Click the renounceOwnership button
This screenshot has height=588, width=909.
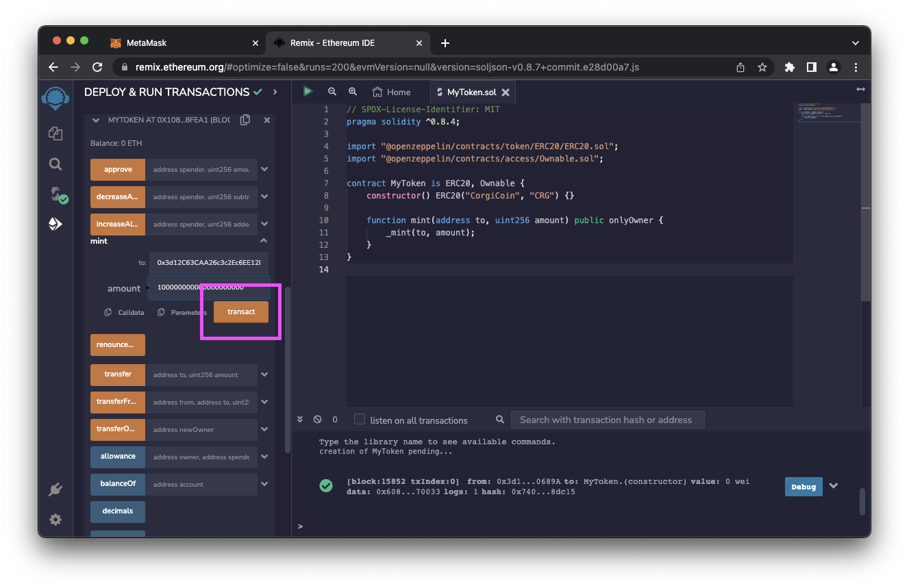click(x=118, y=344)
